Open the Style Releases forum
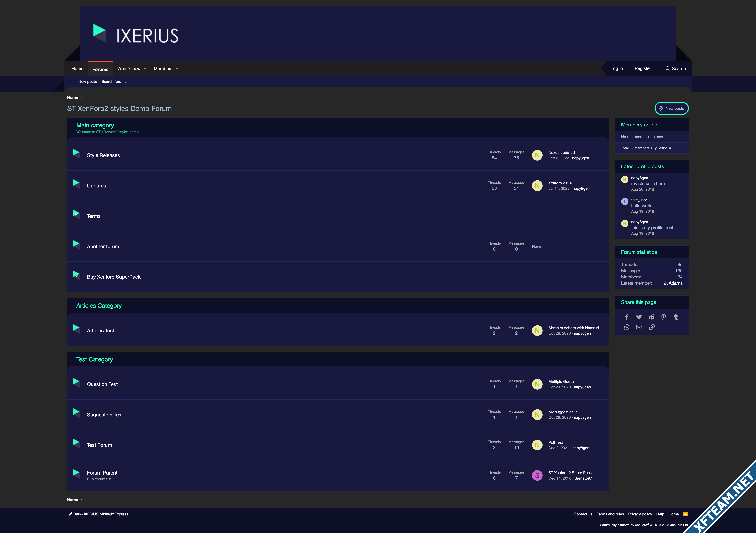Screen dimensions: 756x533 103,155
